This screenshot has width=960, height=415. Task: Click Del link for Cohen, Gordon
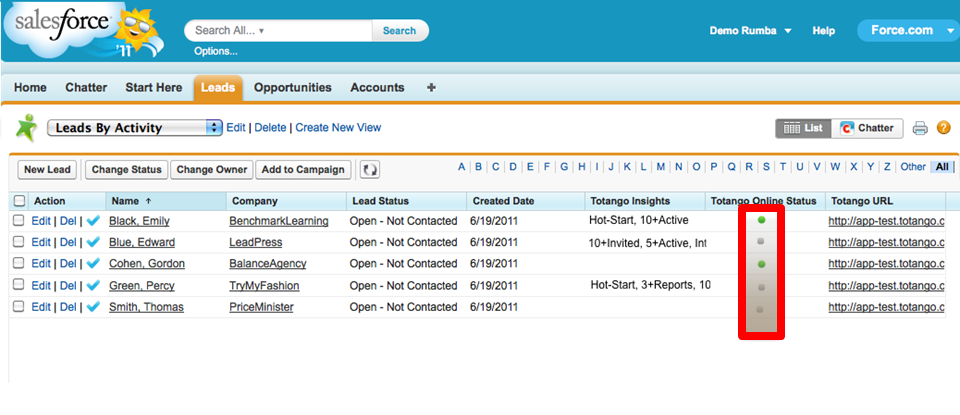[x=68, y=263]
